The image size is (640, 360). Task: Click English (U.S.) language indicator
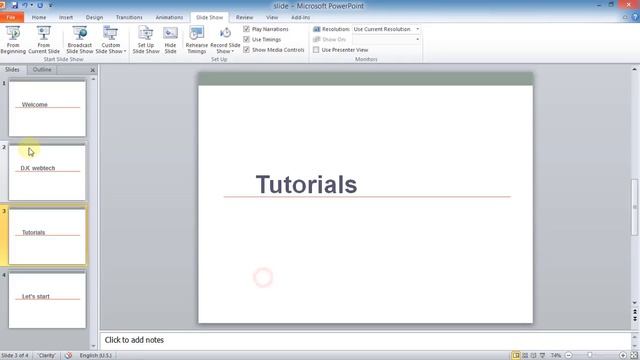click(96, 356)
